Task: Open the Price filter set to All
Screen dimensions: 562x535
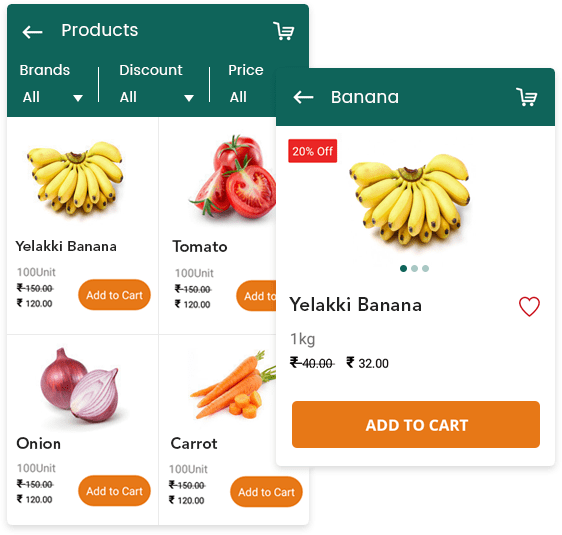Action: (238, 97)
